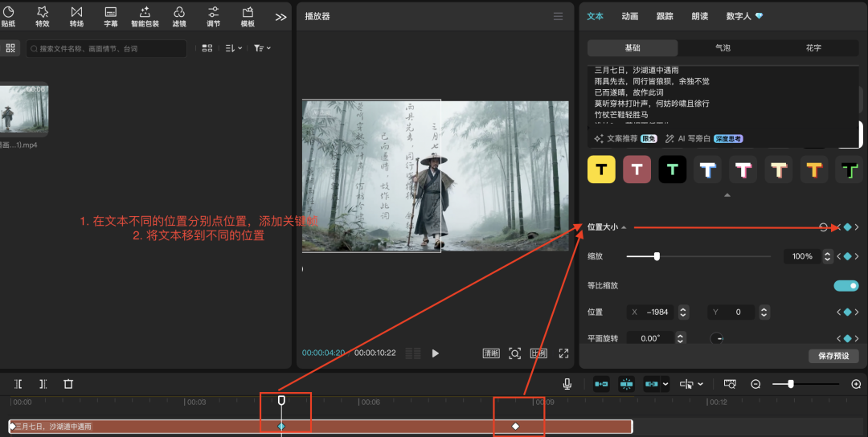This screenshot has width=868, height=437.
Task: Apply the blue-shadow white T preset
Action: 707,169
